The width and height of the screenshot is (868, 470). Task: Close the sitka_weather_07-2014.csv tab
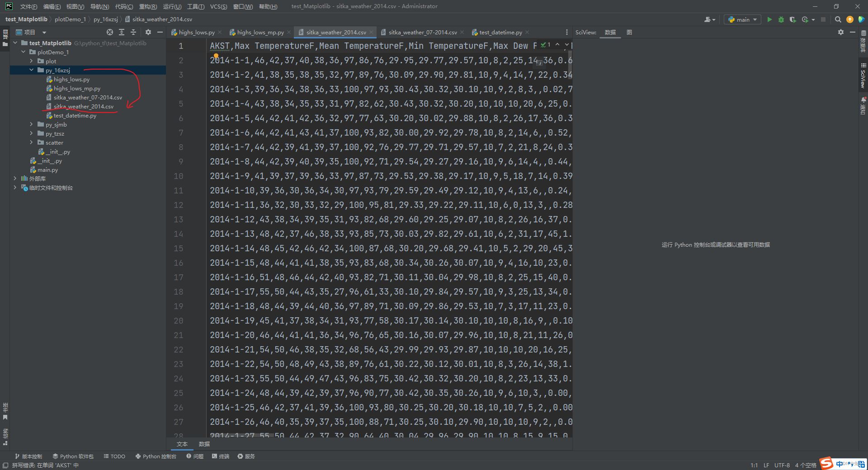coord(462,32)
